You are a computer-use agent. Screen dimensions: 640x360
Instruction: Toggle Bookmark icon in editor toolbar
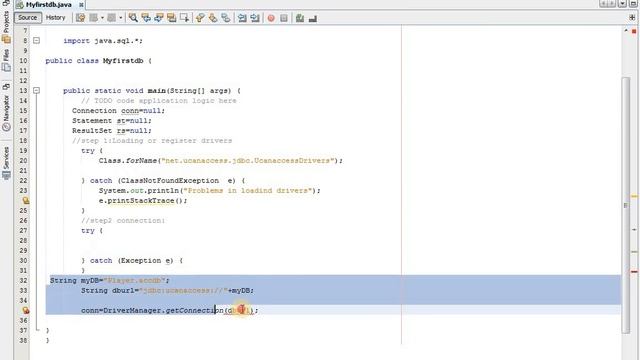click(226, 18)
